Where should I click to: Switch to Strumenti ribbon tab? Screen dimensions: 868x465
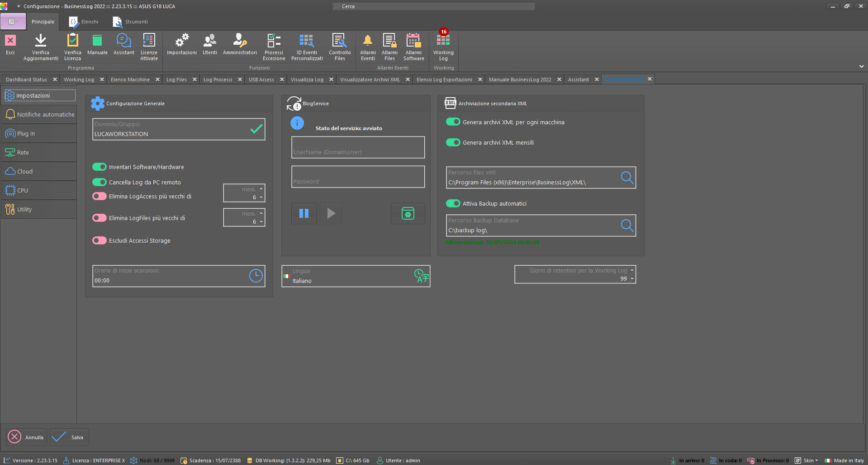[x=131, y=22]
